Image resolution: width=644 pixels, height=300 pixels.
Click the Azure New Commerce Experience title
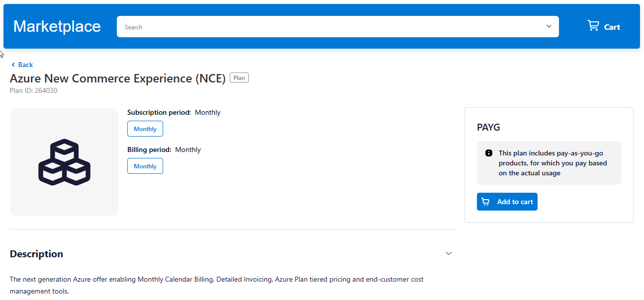click(118, 78)
